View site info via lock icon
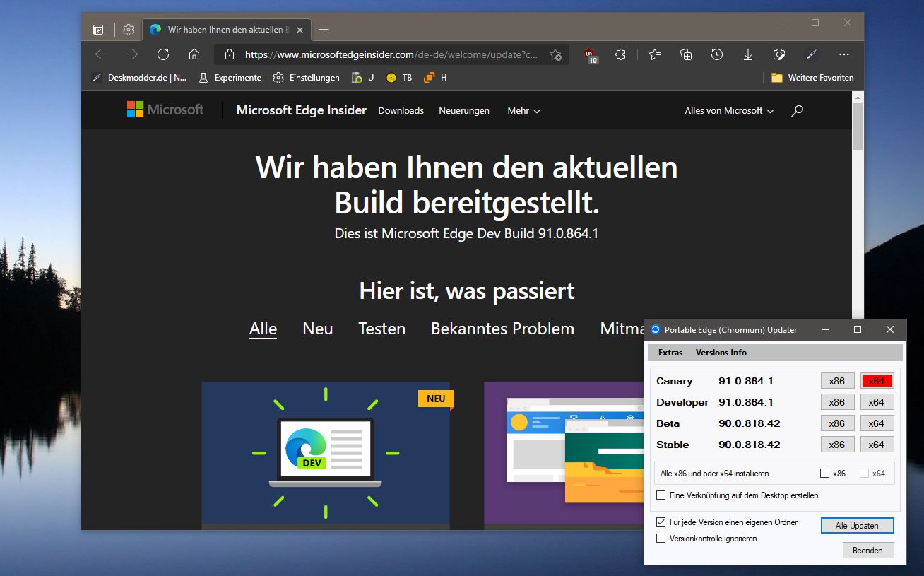The width and height of the screenshot is (924, 576). (229, 54)
